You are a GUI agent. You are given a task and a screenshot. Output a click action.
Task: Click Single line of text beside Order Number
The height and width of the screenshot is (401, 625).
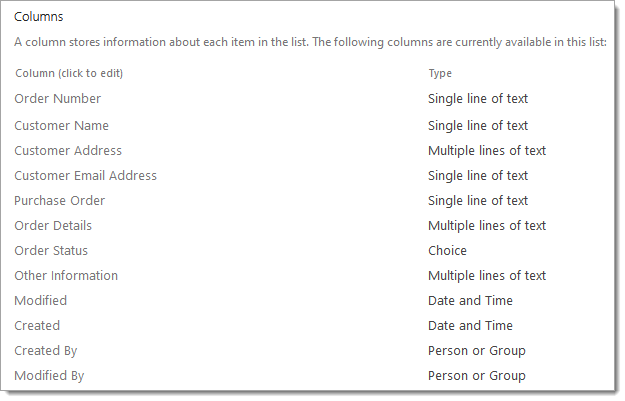pyautogui.click(x=478, y=98)
